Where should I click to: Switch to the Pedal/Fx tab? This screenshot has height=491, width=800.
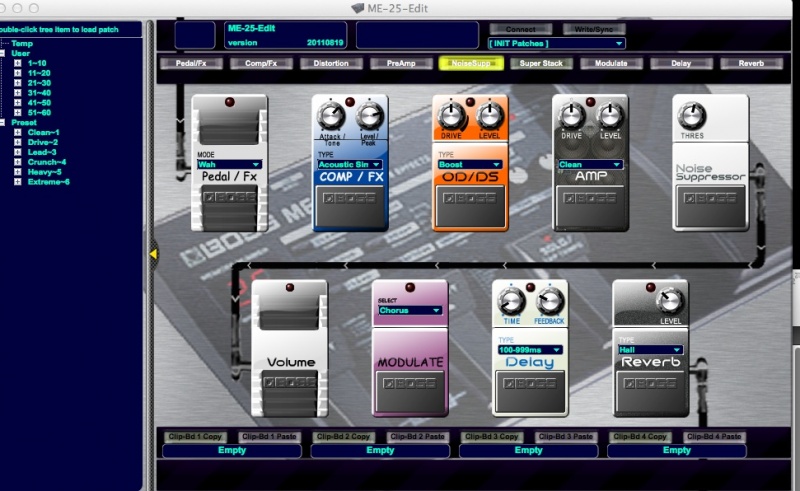tap(191, 63)
